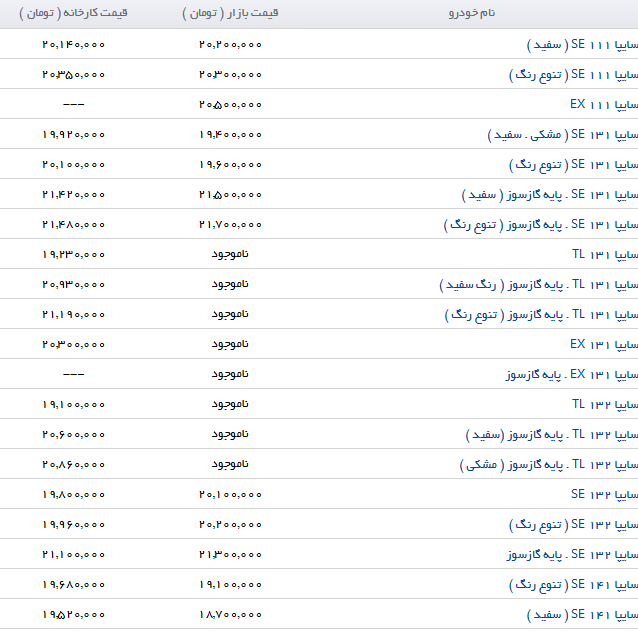Select market price ۱۹,۶۰۰,۰۰۰
Screen dimensions: 638x635
coord(230,164)
